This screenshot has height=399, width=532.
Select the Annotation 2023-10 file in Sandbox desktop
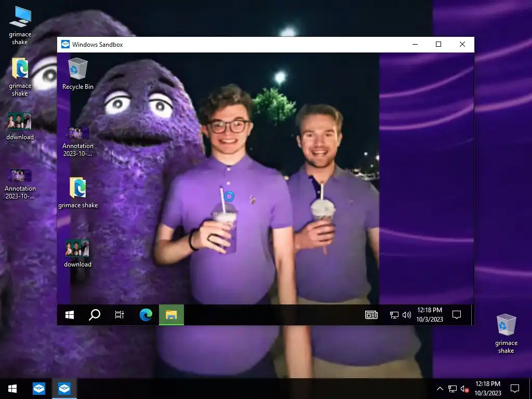(x=78, y=141)
